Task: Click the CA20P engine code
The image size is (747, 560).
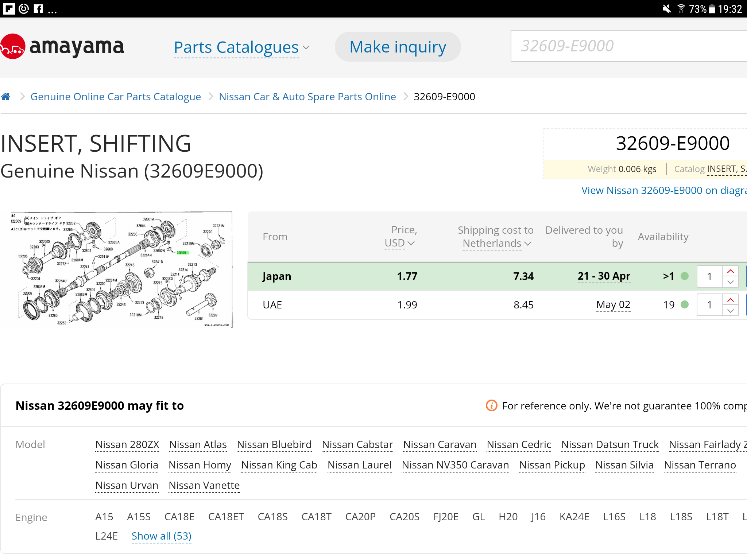Action: pos(360,517)
